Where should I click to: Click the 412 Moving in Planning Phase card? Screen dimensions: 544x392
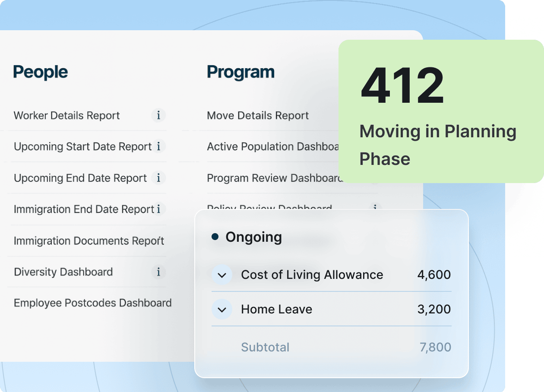click(440, 111)
